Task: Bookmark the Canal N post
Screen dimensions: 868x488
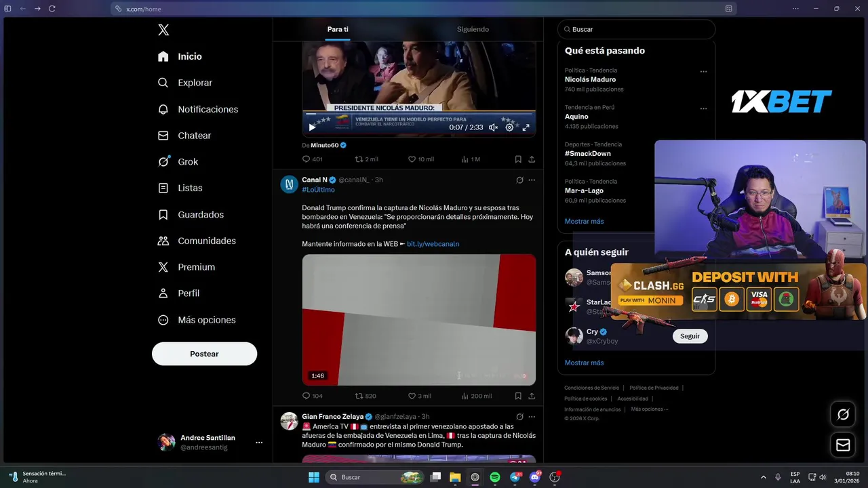Action: tap(518, 396)
